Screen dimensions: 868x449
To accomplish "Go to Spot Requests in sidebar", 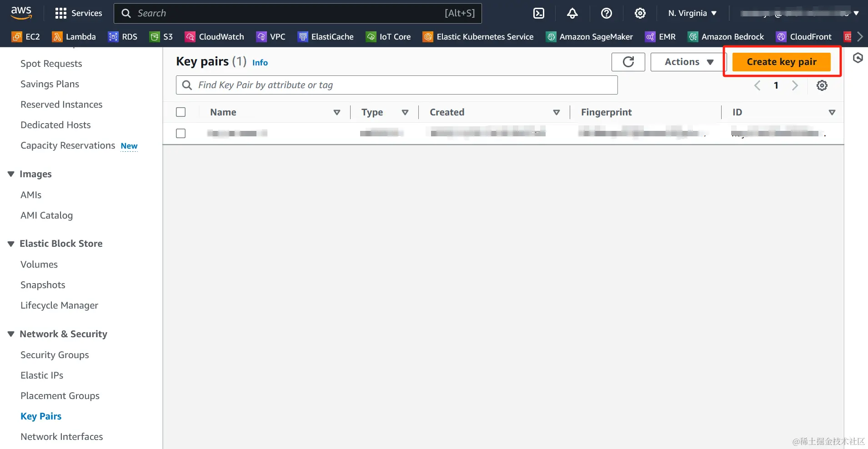I will click(51, 64).
